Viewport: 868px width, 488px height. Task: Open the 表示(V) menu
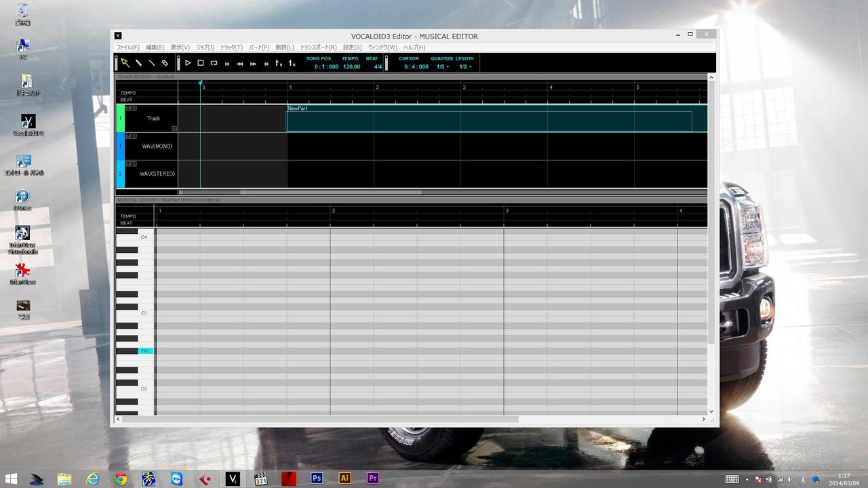pyautogui.click(x=180, y=47)
